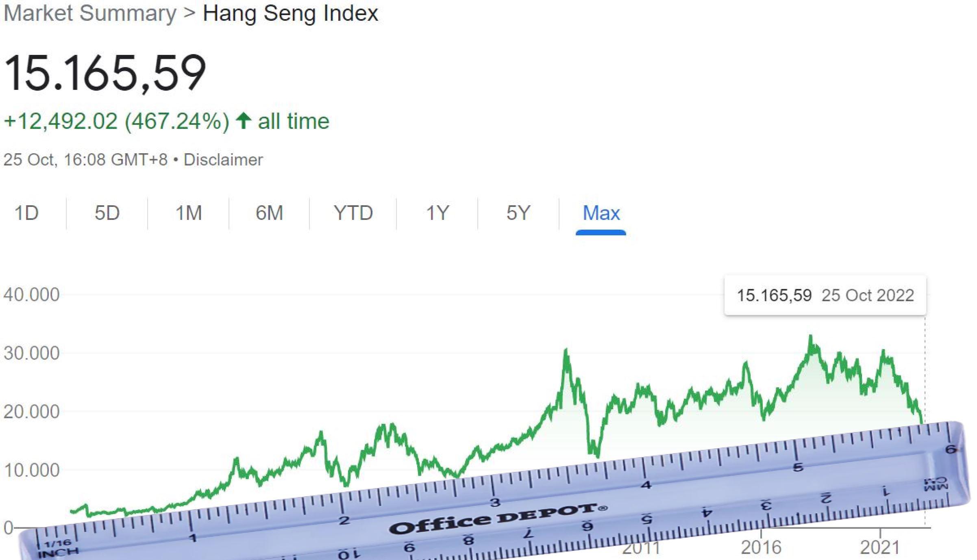Click the Hang Seng Index title
Image resolution: width=977 pixels, height=560 pixels.
point(290,13)
